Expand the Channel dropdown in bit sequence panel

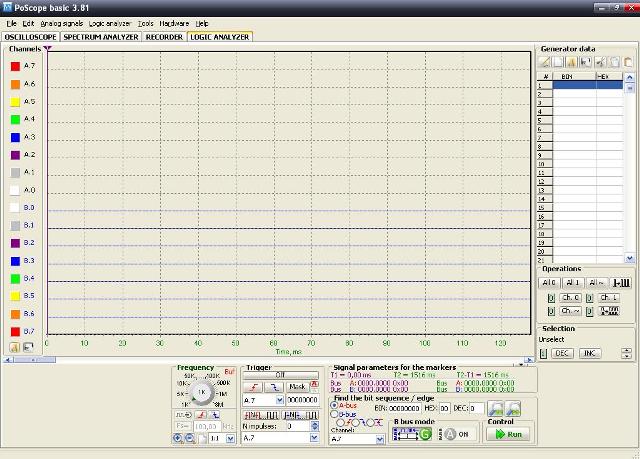point(379,438)
